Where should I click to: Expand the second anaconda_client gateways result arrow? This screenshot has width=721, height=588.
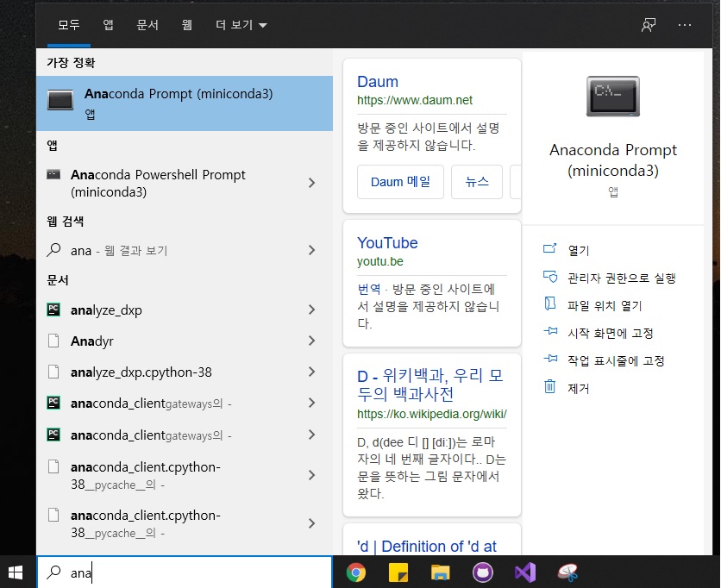pyautogui.click(x=311, y=435)
